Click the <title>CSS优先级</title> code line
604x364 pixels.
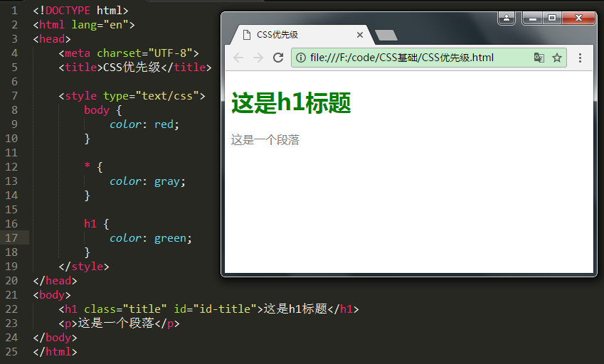coord(135,68)
